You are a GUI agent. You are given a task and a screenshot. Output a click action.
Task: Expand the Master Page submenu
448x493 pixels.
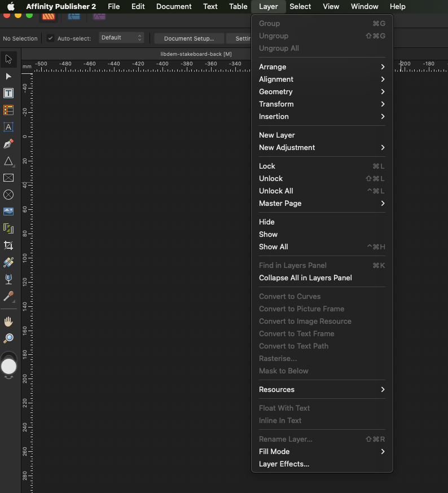(x=322, y=204)
